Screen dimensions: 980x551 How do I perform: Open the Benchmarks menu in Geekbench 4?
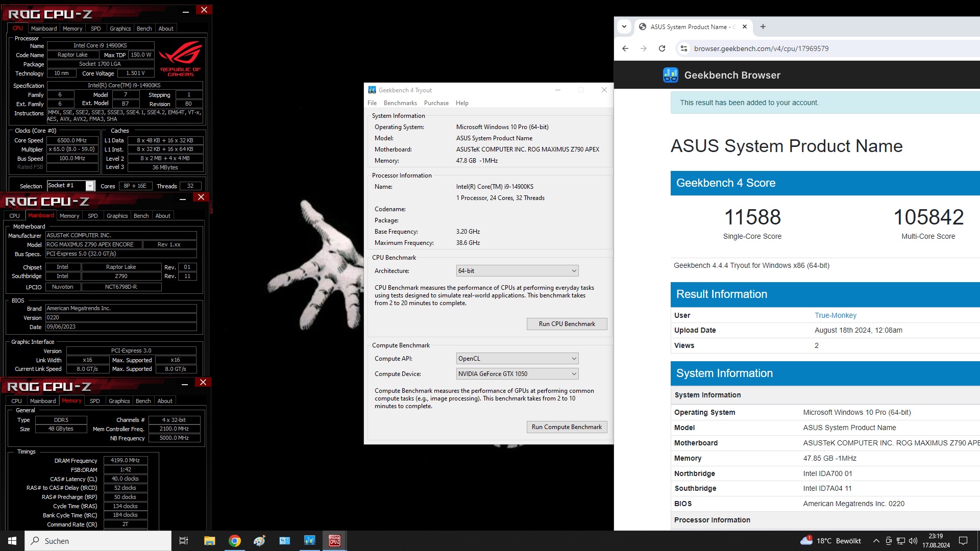[400, 103]
